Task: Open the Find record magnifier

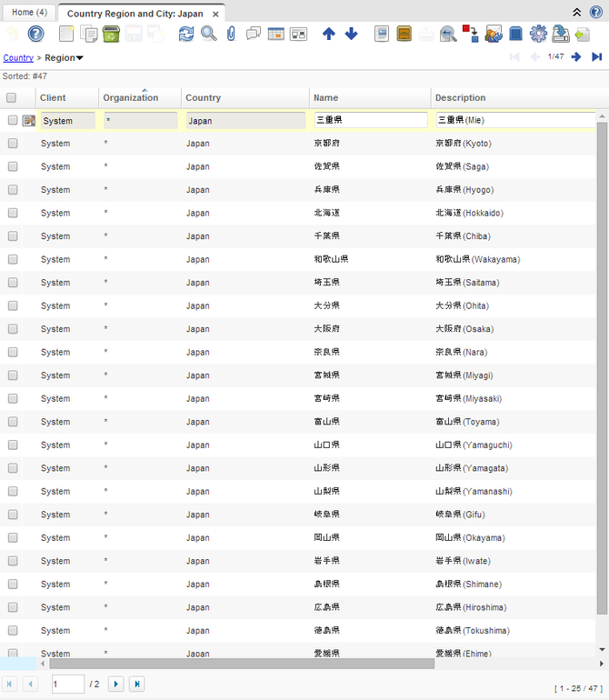Action: [x=208, y=34]
